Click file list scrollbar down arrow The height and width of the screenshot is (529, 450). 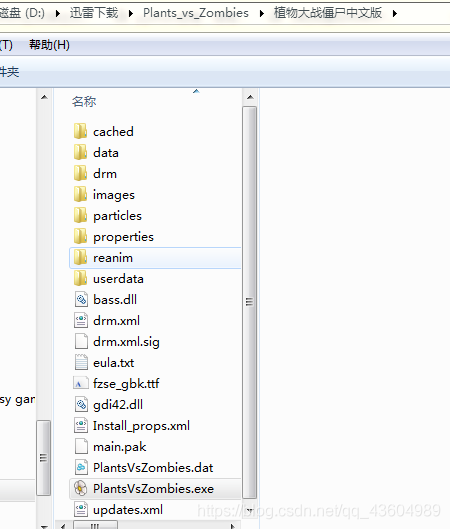click(250, 510)
